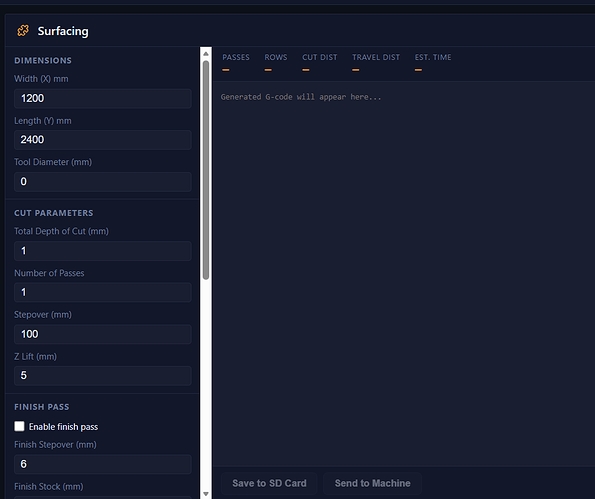
Task: Select the Total Depth of Cut field
Action: pos(103,251)
